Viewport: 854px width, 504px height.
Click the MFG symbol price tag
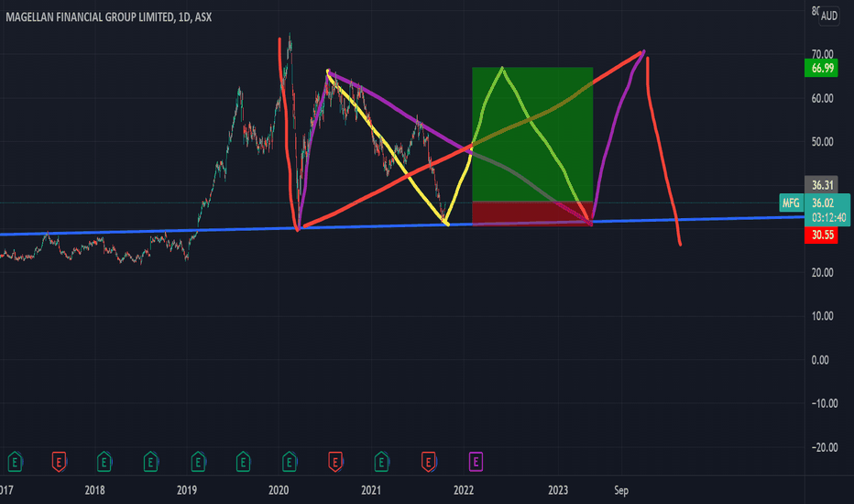(x=792, y=203)
